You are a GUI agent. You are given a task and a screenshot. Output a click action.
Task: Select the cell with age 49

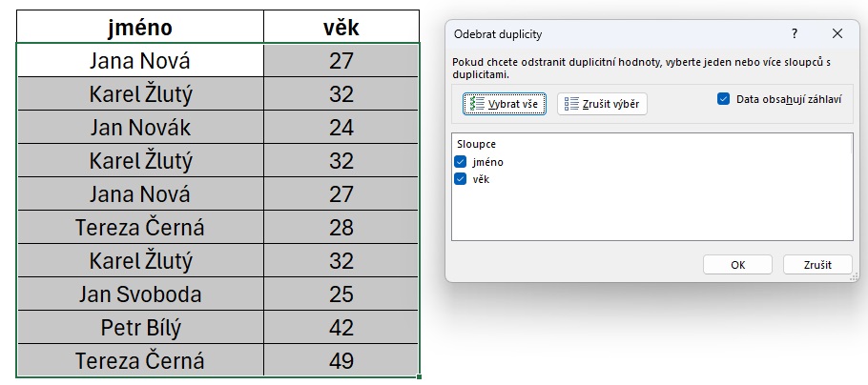pyautogui.click(x=341, y=361)
